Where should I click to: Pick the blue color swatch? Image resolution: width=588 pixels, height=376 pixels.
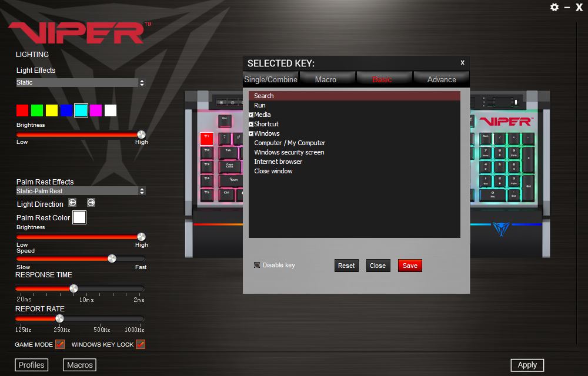66,110
